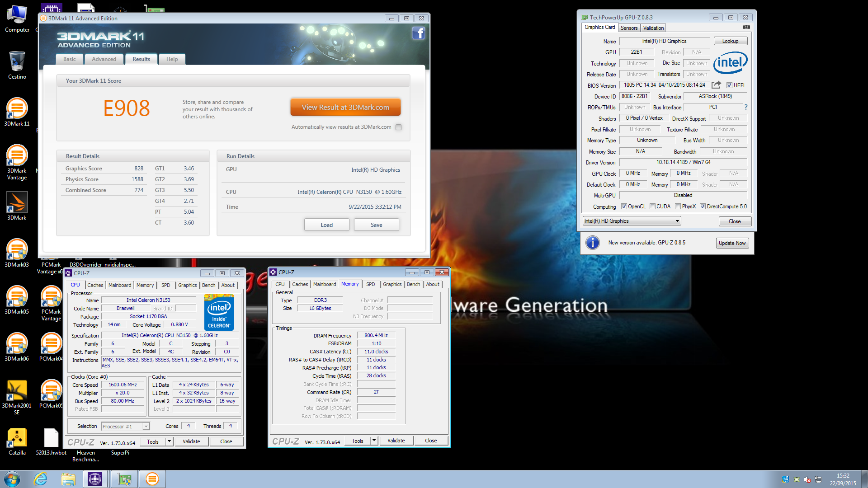
Task: Toggle the DirectCompute 5.0 checkbox
Action: (x=703, y=206)
